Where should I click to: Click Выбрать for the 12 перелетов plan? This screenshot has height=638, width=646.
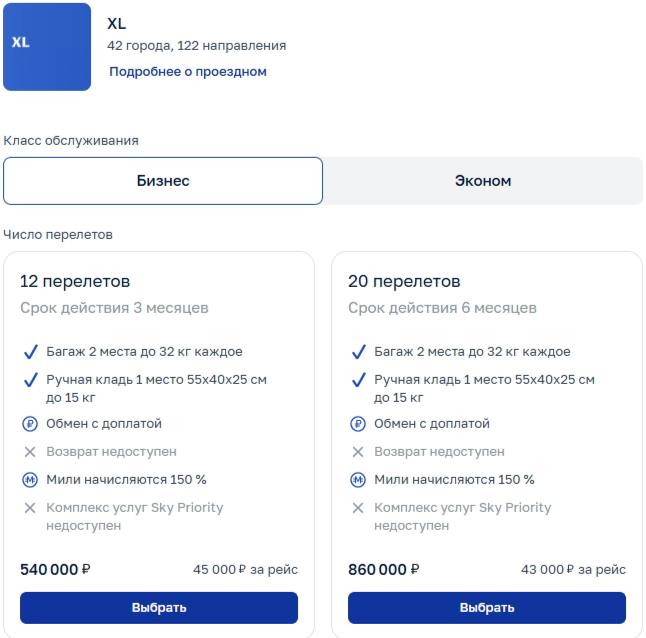tap(159, 607)
